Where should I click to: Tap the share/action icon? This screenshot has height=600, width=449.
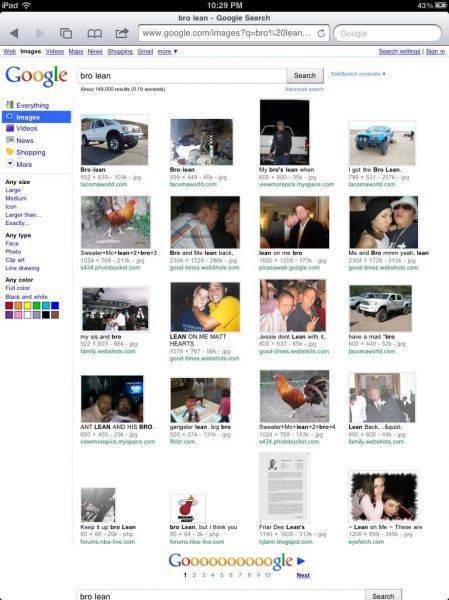[x=122, y=33]
